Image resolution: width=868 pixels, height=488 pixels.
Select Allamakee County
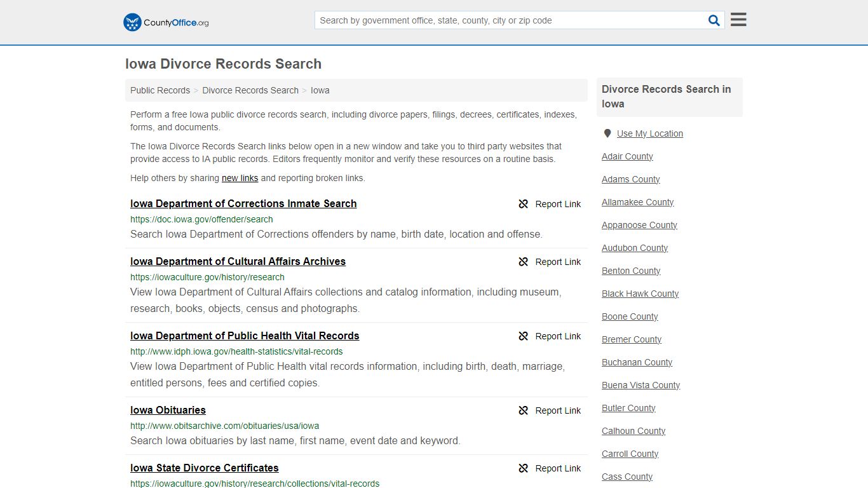click(637, 202)
